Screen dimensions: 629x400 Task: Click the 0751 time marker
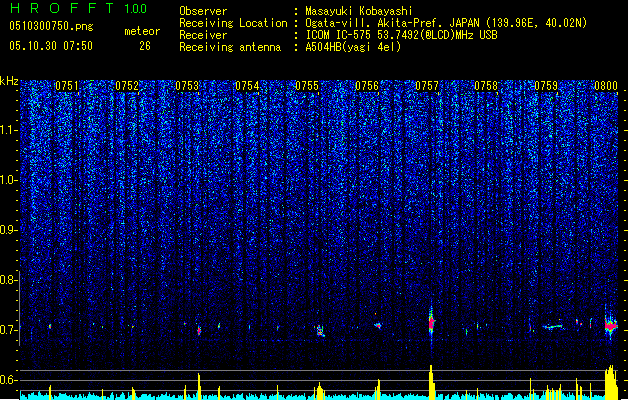point(67,86)
